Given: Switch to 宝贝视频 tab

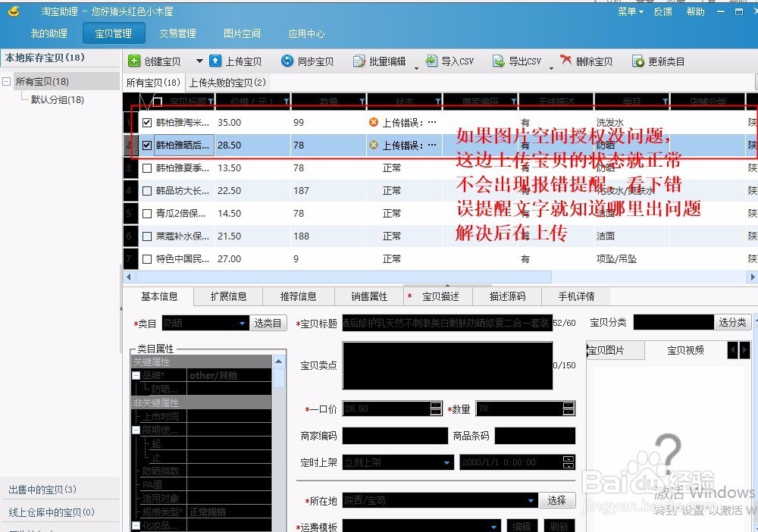Looking at the screenshot, I should coord(685,350).
